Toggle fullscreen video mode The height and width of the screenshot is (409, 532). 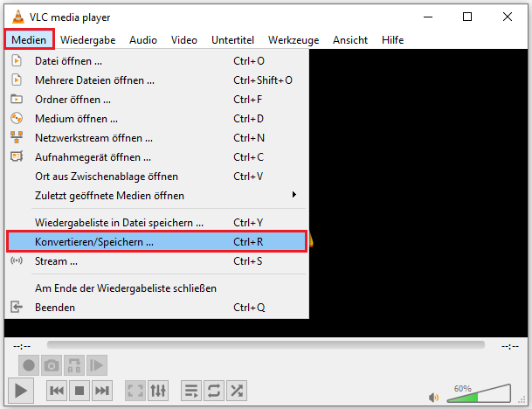(x=135, y=391)
